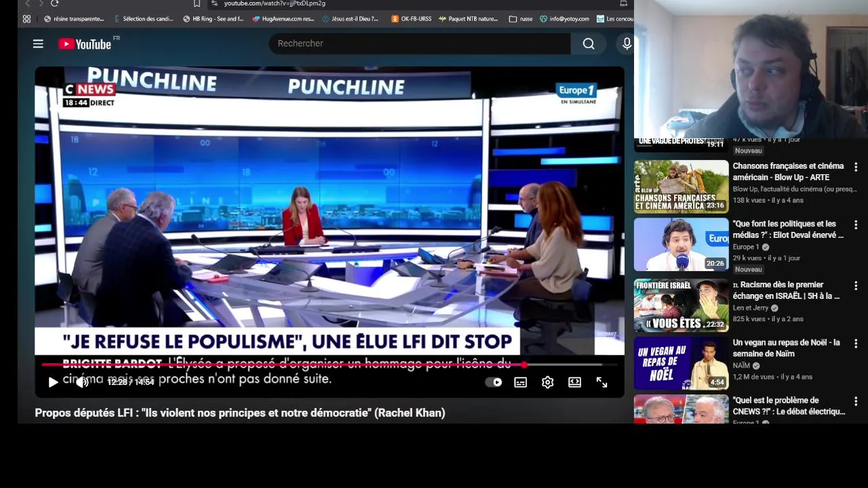Click the video title 'Propos députés LFI'
Screen dimensions: 868x488
[240, 413]
